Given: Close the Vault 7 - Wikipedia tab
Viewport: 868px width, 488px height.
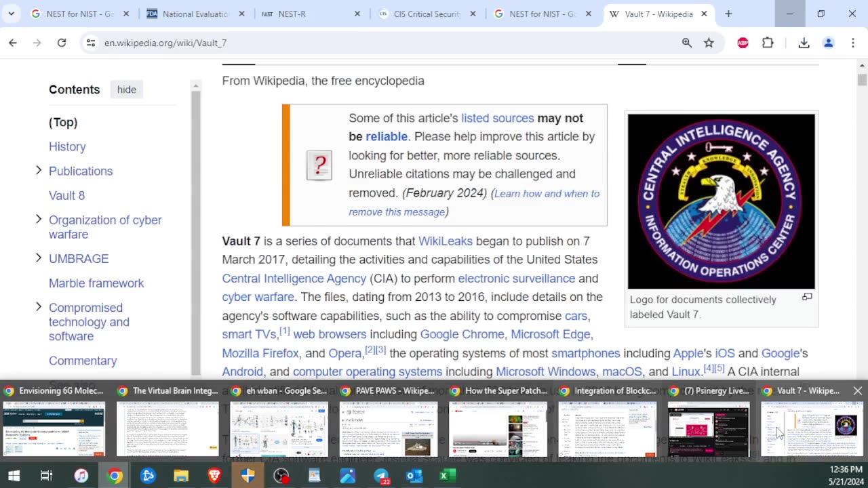Looking at the screenshot, I should (x=704, y=14).
